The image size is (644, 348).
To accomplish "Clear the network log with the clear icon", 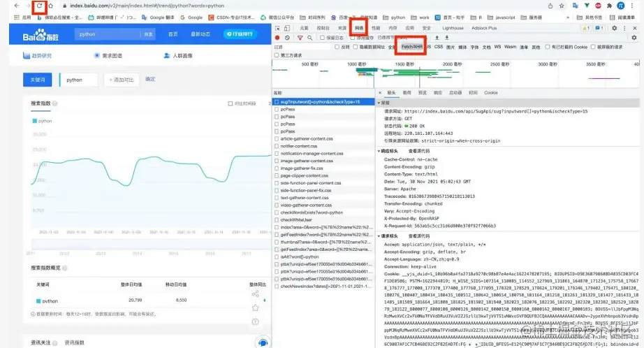I will click(287, 38).
